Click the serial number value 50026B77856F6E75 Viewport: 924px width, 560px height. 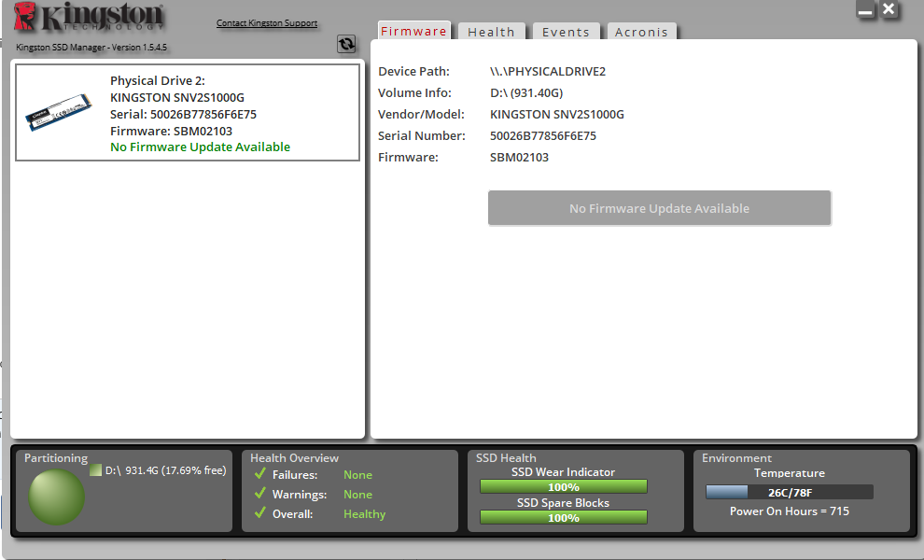(x=542, y=136)
